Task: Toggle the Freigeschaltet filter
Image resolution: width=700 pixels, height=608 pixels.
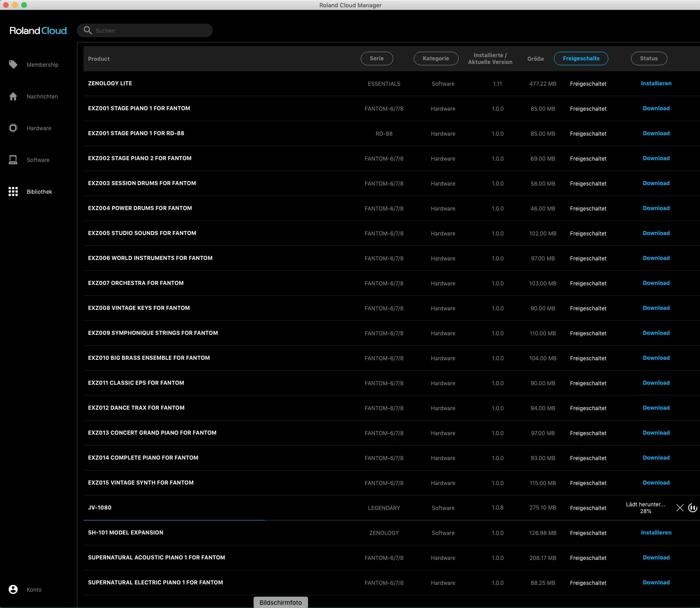Action: 581,59
